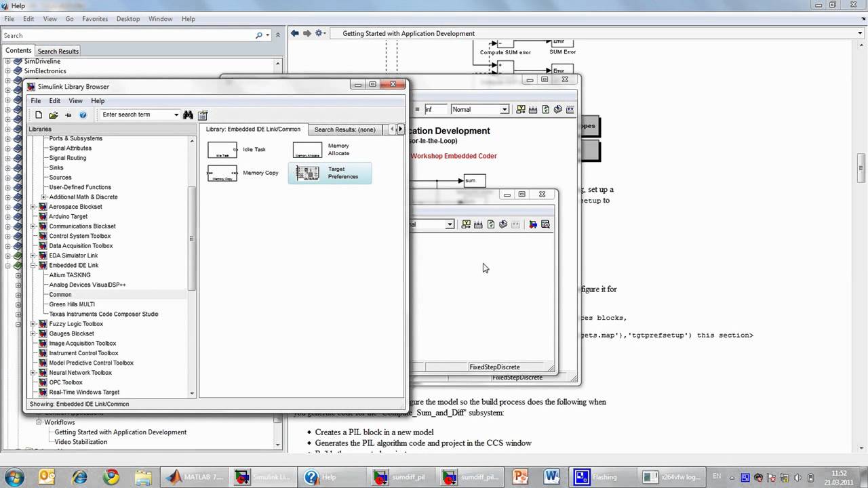Select Green Hills MULTI in library tree
868x488 pixels.
tap(72, 304)
